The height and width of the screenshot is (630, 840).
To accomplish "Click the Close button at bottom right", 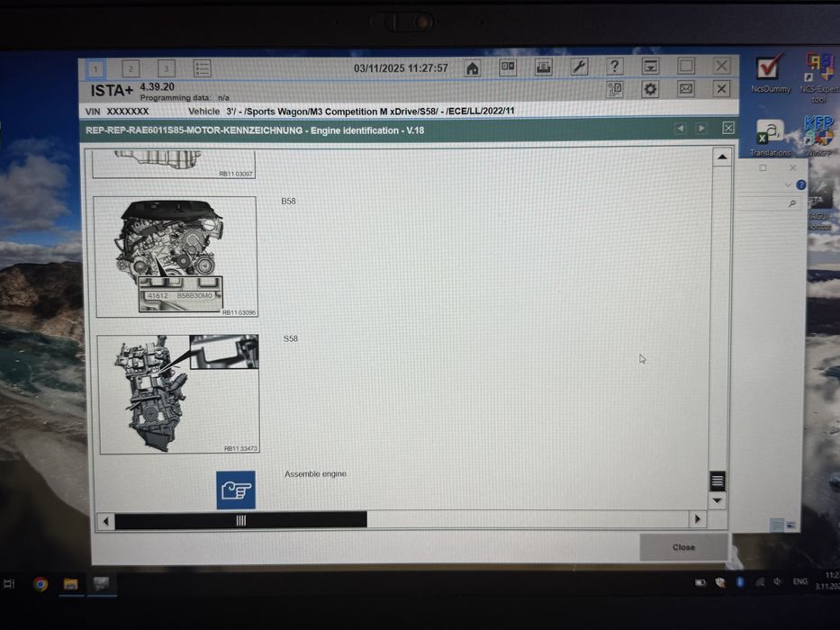I will coord(683,547).
